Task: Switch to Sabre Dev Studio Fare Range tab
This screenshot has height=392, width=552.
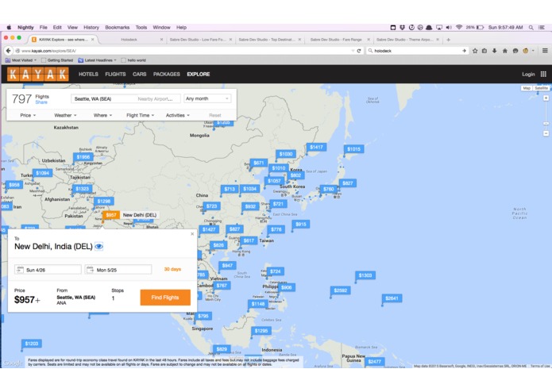Action: [x=336, y=40]
